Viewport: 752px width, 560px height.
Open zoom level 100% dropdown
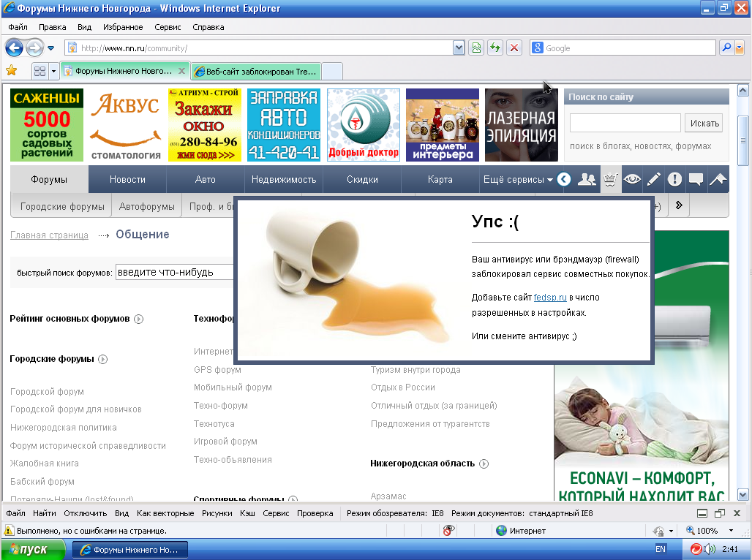pos(731,530)
